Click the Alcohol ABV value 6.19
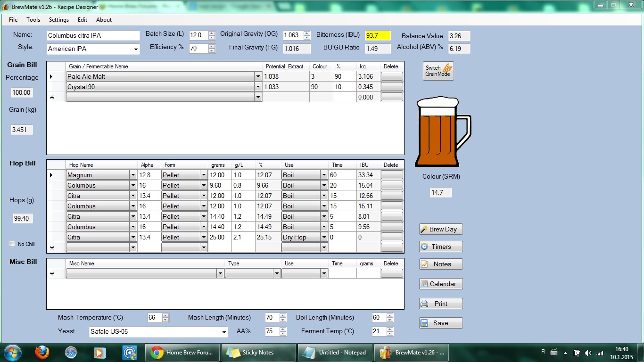Screen dimensions: 644x362 [459, 49]
